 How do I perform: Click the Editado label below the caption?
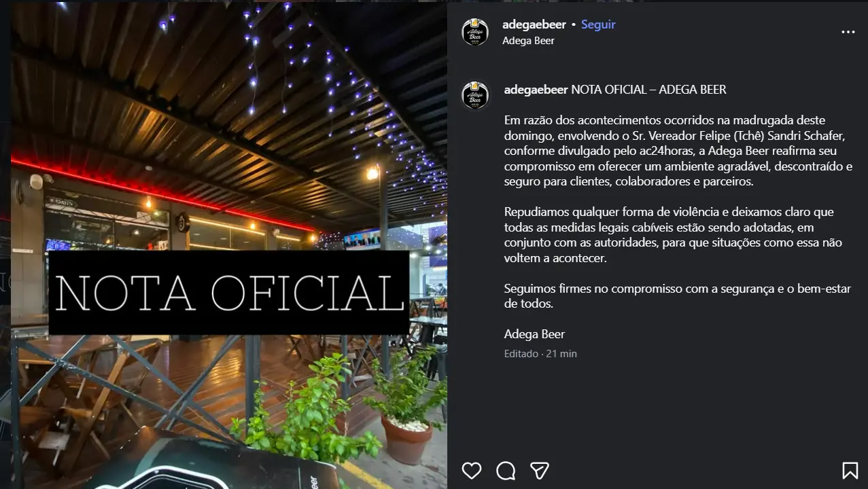pos(521,354)
